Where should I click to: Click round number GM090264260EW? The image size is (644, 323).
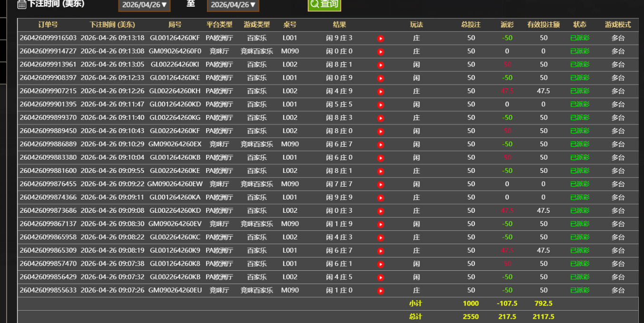pos(175,184)
